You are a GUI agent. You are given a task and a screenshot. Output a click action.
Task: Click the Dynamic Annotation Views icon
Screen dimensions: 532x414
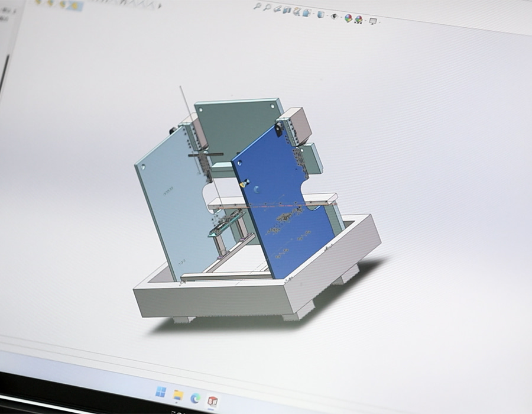pos(297,11)
